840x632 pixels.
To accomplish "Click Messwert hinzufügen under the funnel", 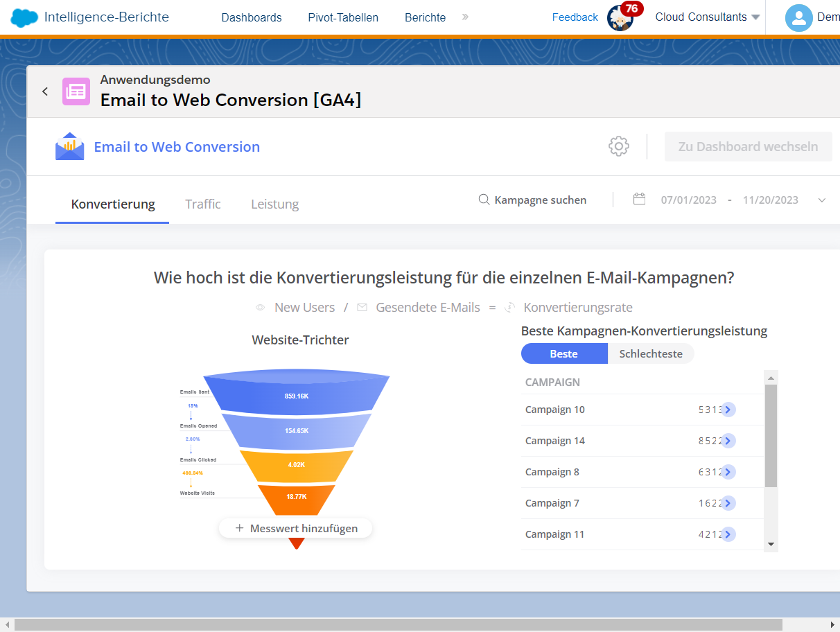I will (295, 527).
